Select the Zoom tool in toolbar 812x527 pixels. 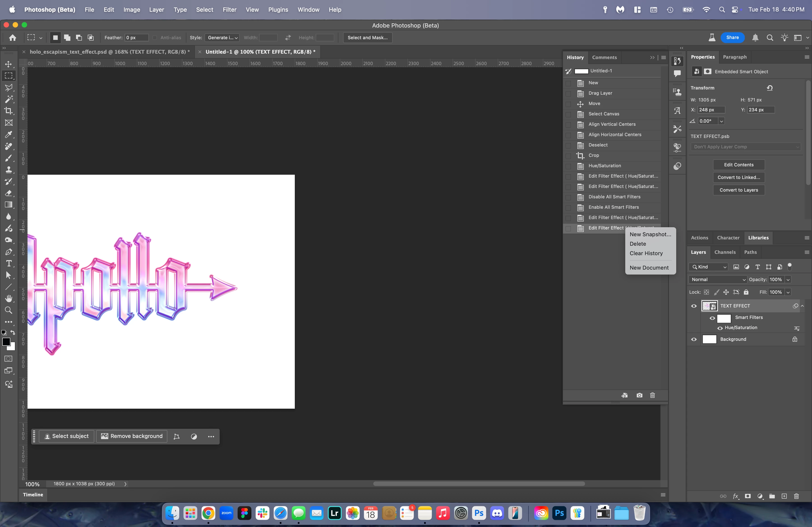(9, 310)
